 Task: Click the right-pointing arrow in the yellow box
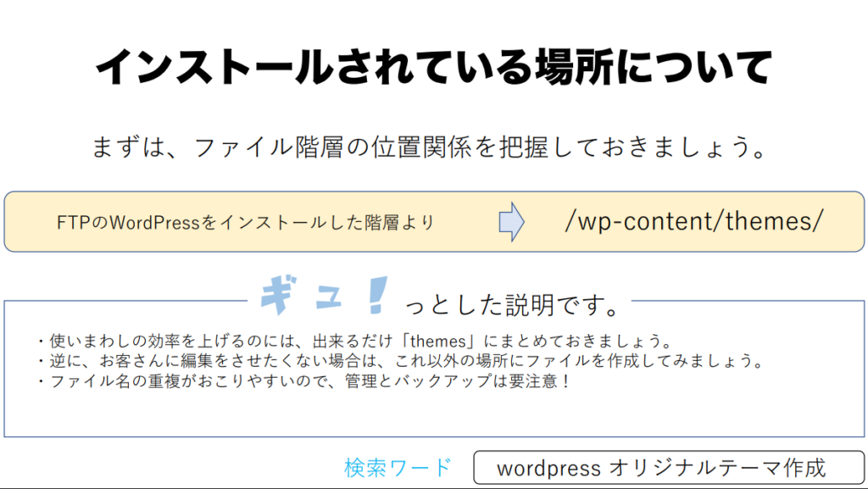[x=510, y=222]
